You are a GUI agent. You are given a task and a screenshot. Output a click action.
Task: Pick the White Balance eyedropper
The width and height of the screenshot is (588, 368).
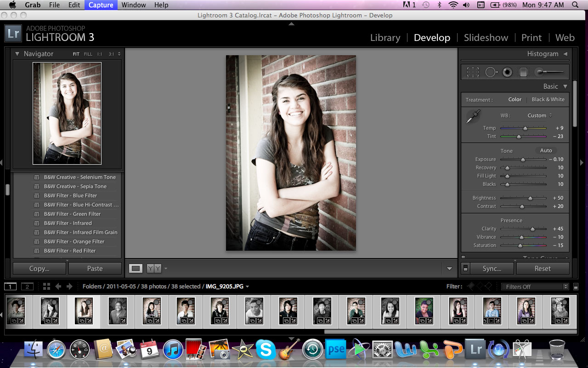click(473, 116)
